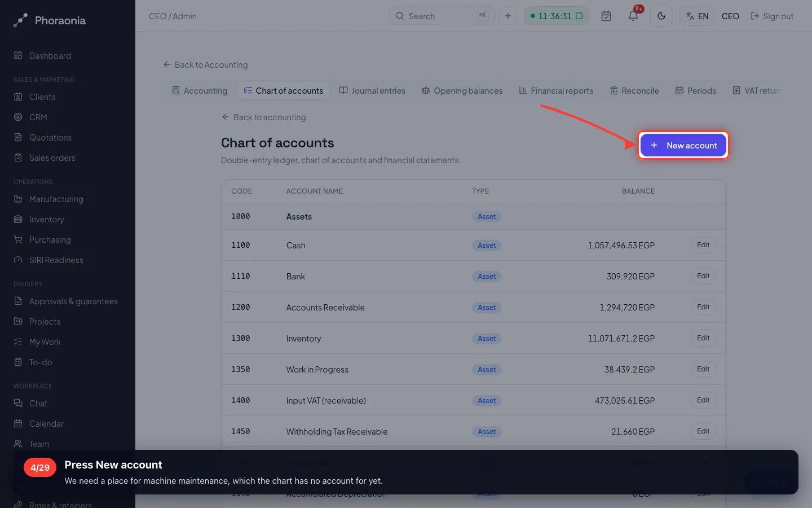Switch to the Accounting tab
Screen dimensions: 812x508
pos(200,91)
